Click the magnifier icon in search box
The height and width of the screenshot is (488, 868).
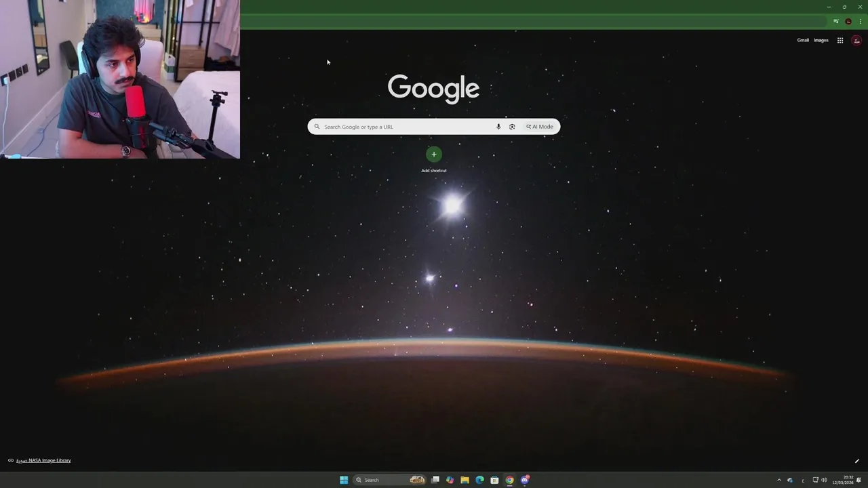[x=317, y=127]
